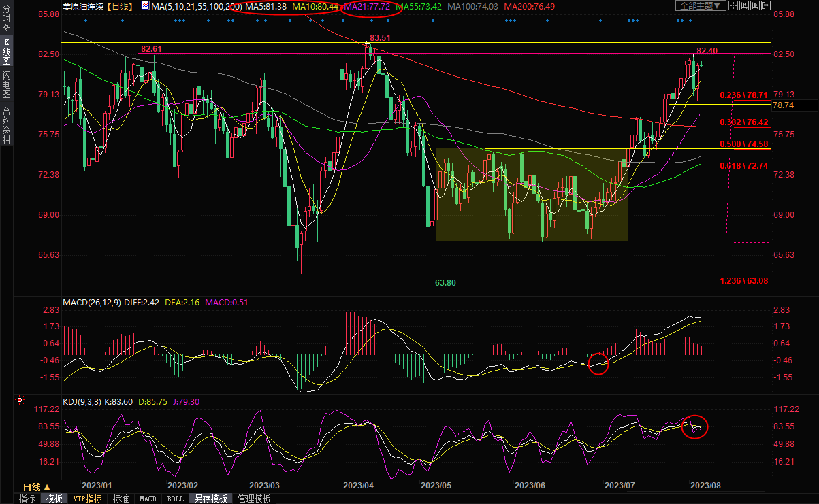Select the red circle on the KDJ lines
Screen dimensions: 819x504
pyautogui.click(x=695, y=426)
